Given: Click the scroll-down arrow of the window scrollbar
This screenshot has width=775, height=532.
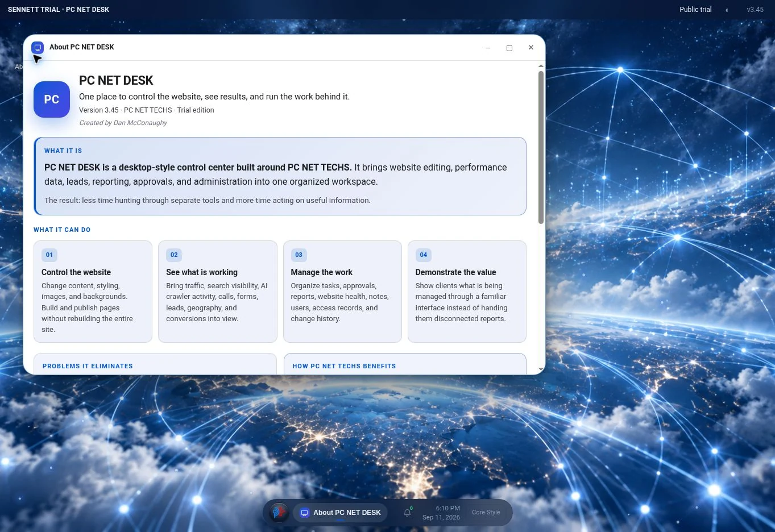Looking at the screenshot, I should click(x=541, y=369).
